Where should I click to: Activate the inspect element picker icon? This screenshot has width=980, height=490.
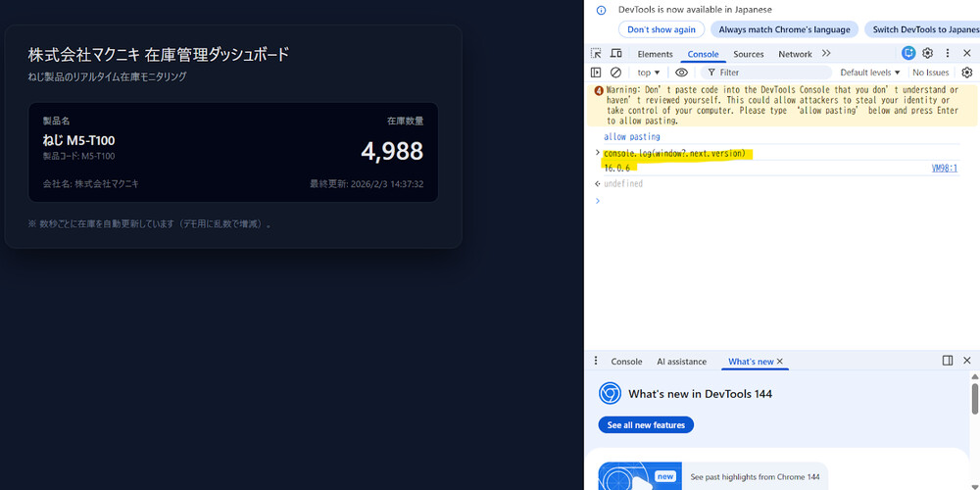[x=596, y=54]
